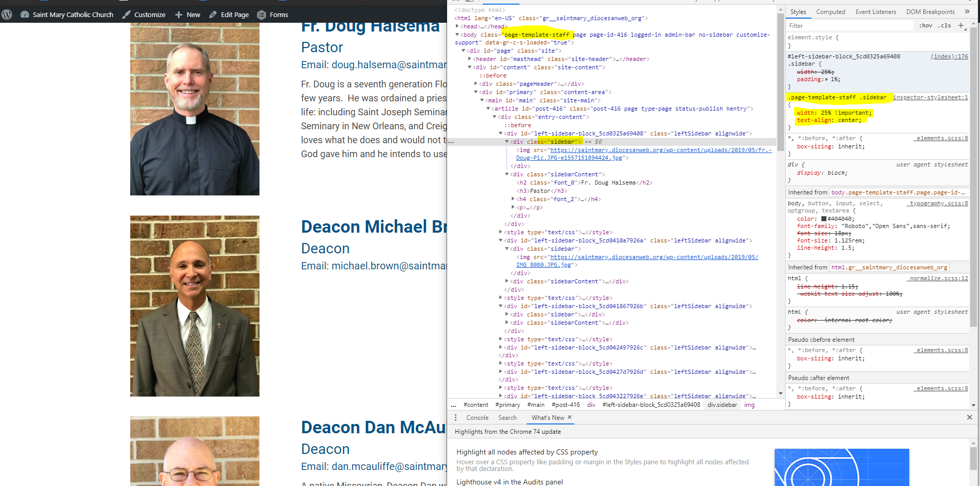Click the pencil icon for Edit Page
The height and width of the screenshot is (486, 980).
point(213,15)
